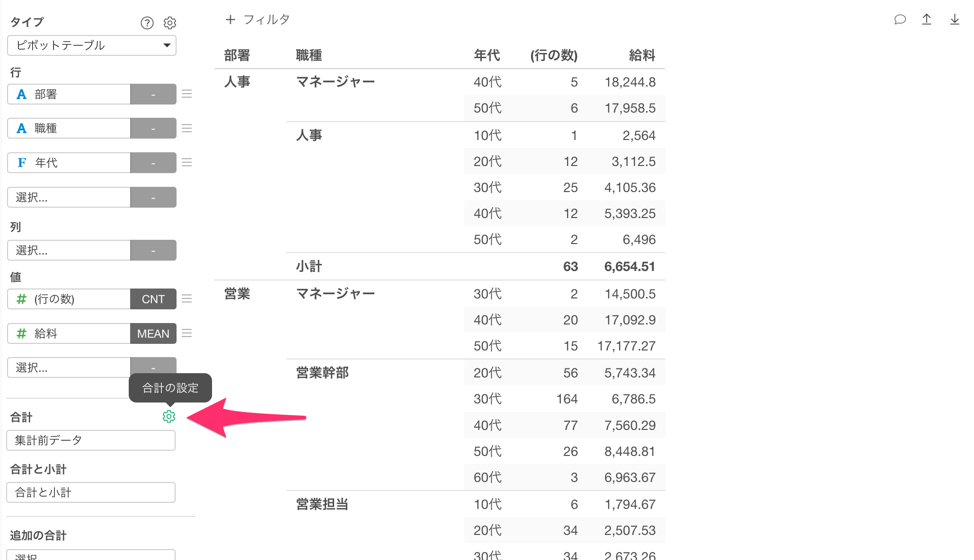Click the subtotal count 63
This screenshot has height=560, width=974.
571,266
